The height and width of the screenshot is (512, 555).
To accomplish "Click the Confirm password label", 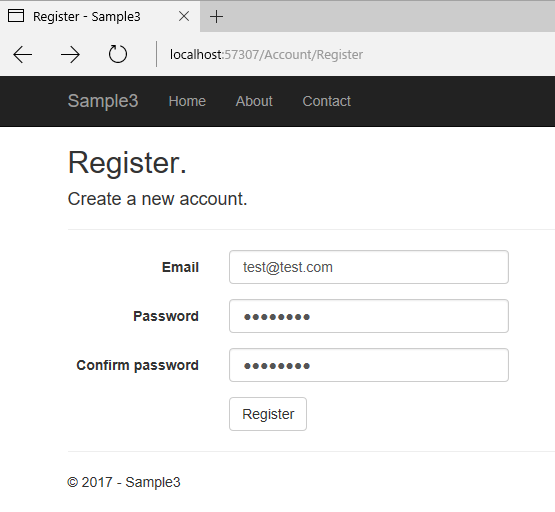I will [137, 365].
